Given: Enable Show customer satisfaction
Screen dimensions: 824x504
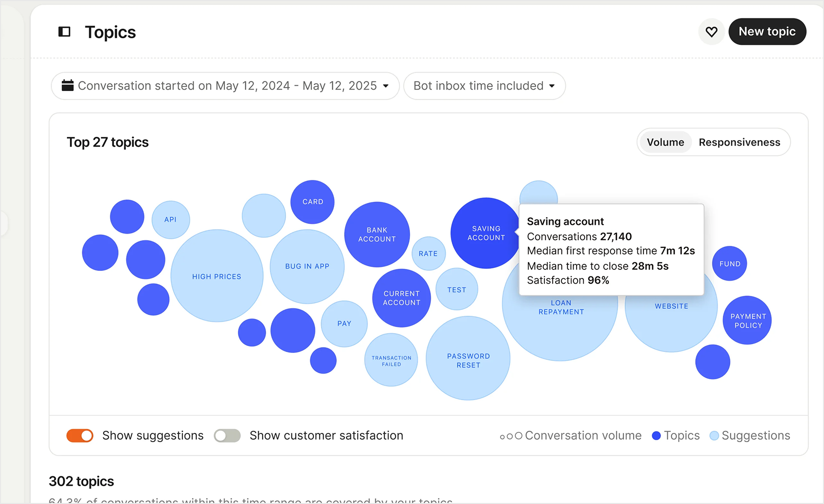Looking at the screenshot, I should (227, 436).
